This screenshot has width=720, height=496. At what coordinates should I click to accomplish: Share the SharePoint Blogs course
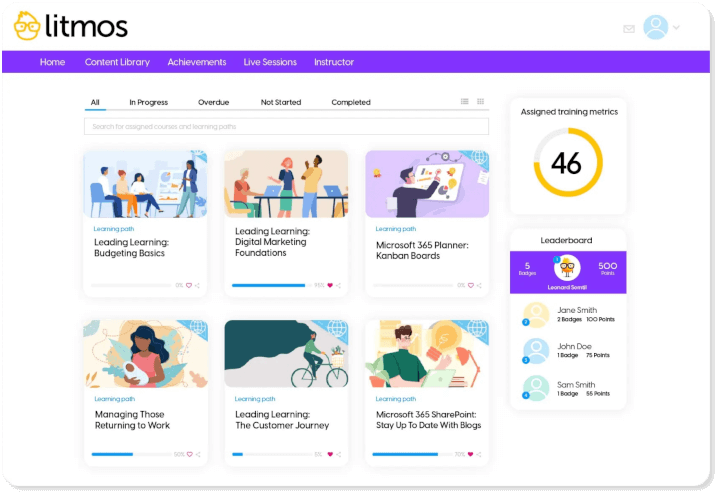(x=479, y=454)
